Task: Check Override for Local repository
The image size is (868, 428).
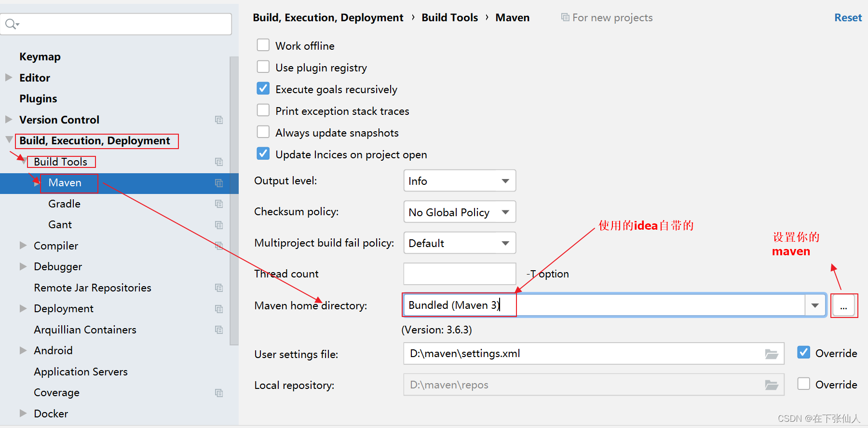Action: (x=803, y=384)
